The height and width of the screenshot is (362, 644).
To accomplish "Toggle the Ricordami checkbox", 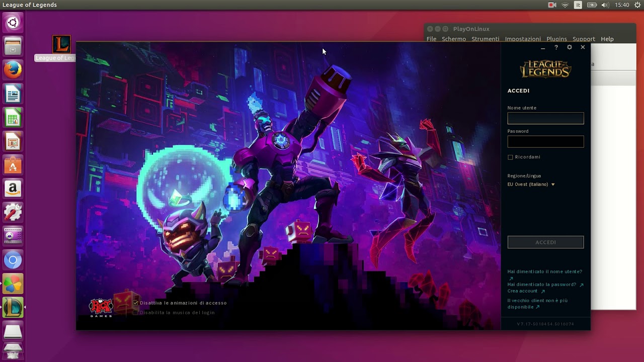I will pos(510,157).
